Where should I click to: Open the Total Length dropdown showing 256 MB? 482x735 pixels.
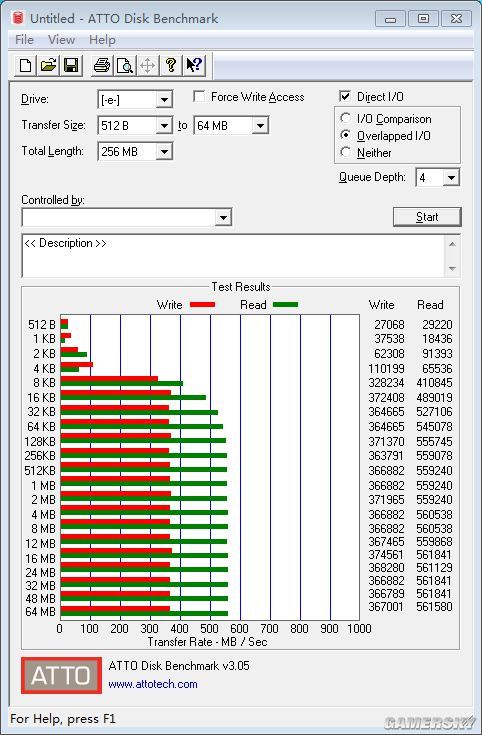point(164,151)
